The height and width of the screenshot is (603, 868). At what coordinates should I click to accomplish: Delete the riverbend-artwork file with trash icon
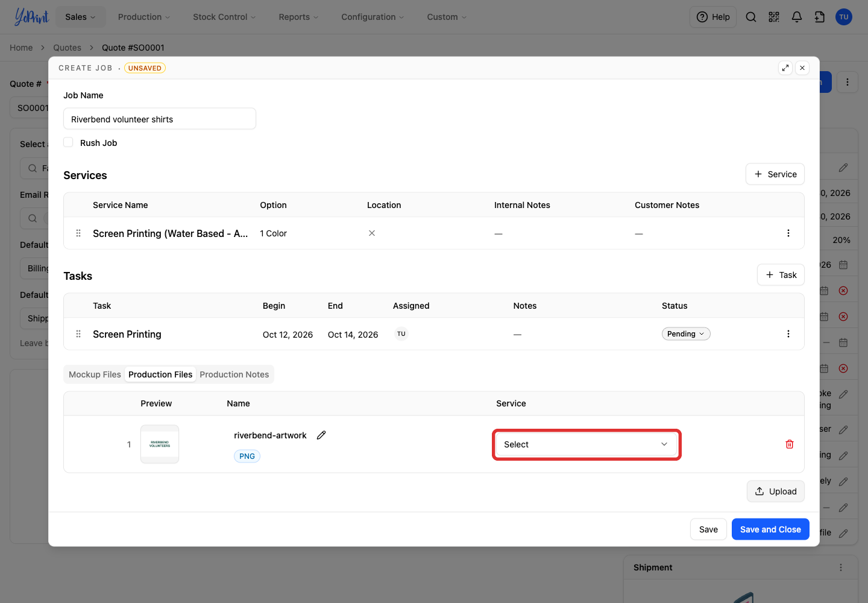[x=790, y=444]
